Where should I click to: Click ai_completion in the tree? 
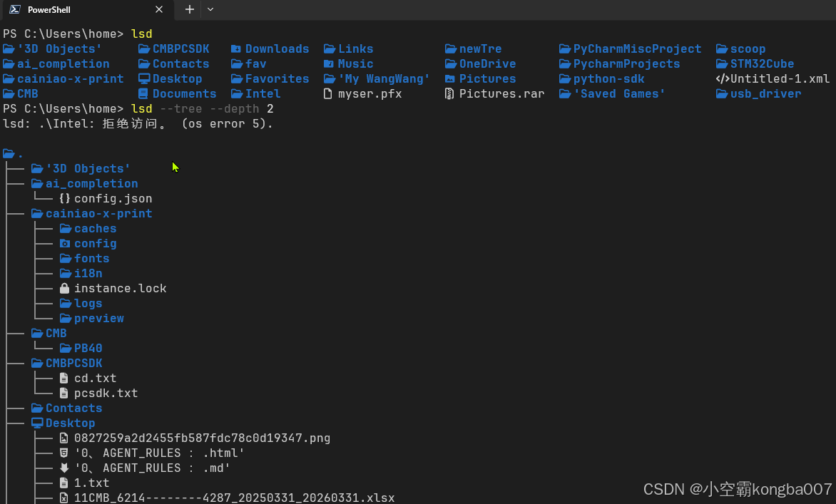pos(92,184)
